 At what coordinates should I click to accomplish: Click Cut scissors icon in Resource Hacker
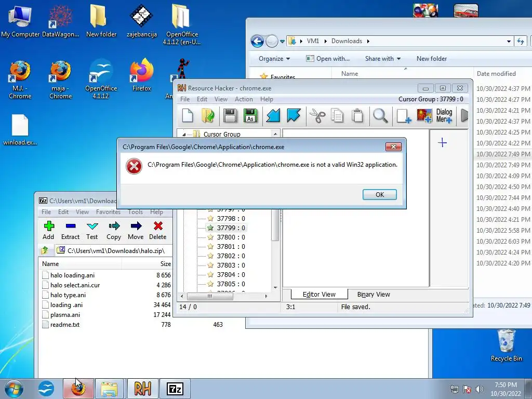317,115
